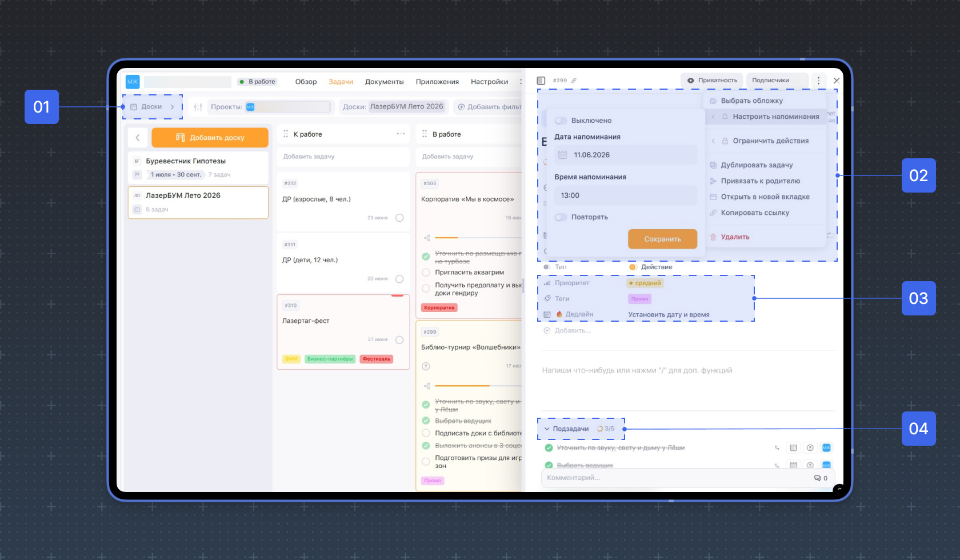Open the В работе status dropdown

[257, 82]
